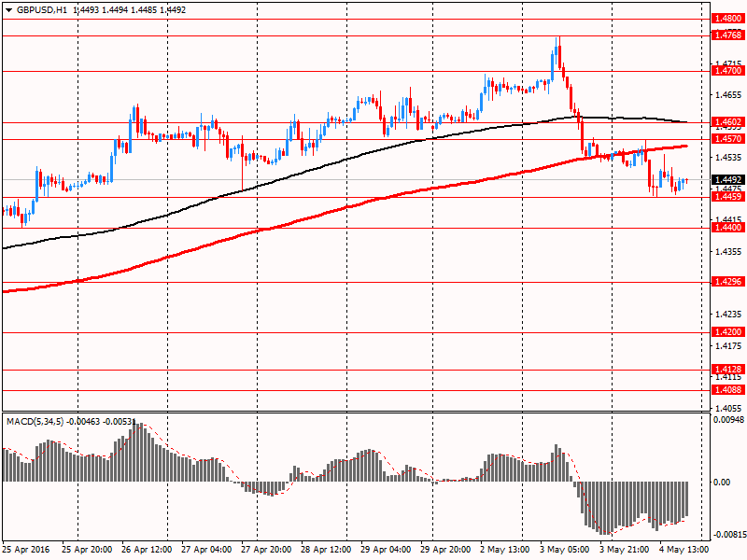Click the MACD zero level label 0.00
Image resolution: width=747 pixels, height=560 pixels.
click(722, 482)
